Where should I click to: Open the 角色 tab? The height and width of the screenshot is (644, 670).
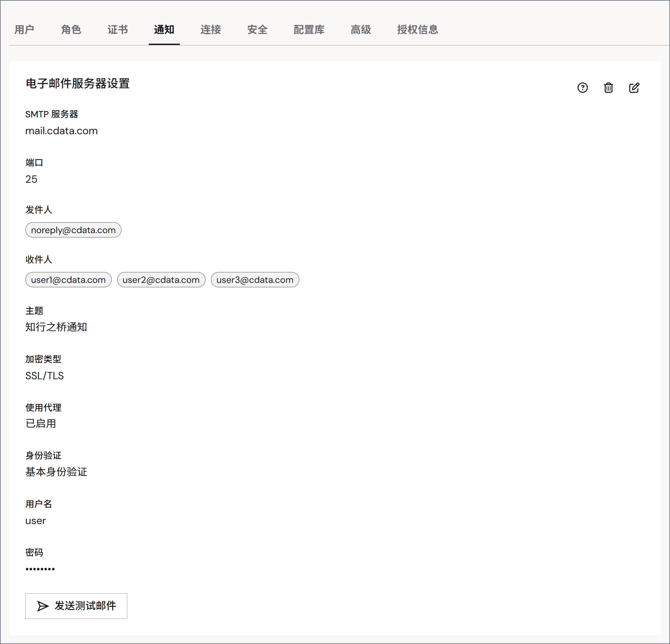pyautogui.click(x=71, y=30)
